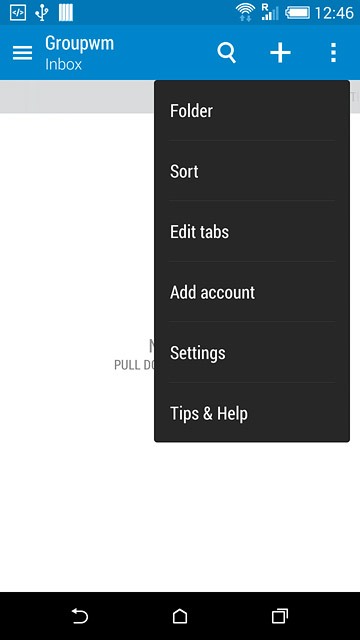Open Edit tabs option
This screenshot has height=640, width=360.
(252, 232)
